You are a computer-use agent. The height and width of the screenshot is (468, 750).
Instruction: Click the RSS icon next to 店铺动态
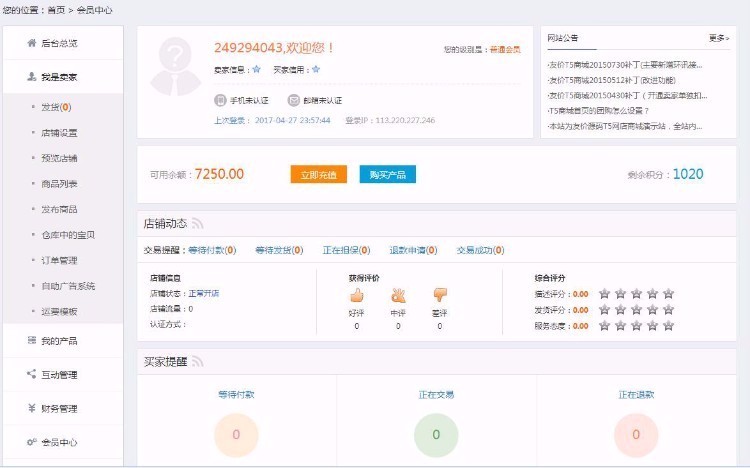[198, 223]
